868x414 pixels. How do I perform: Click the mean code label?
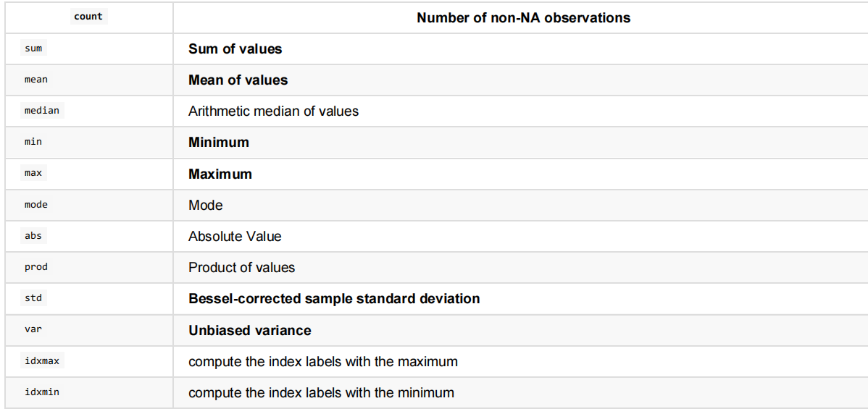pyautogui.click(x=36, y=80)
